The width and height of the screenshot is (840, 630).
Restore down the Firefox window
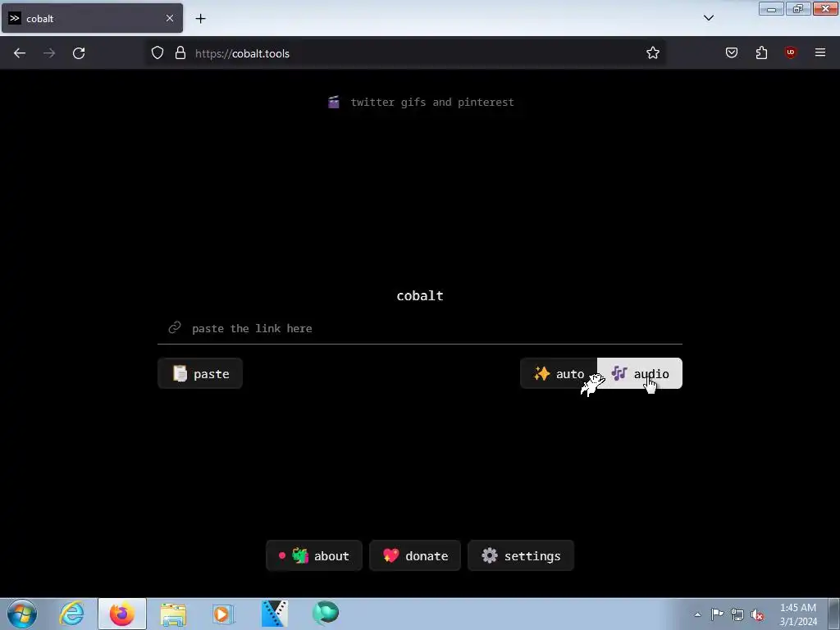(798, 8)
